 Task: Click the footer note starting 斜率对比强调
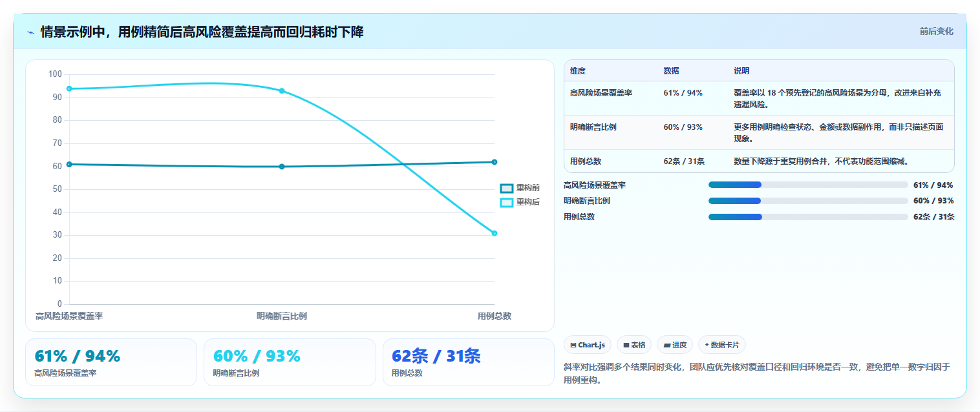click(x=757, y=373)
